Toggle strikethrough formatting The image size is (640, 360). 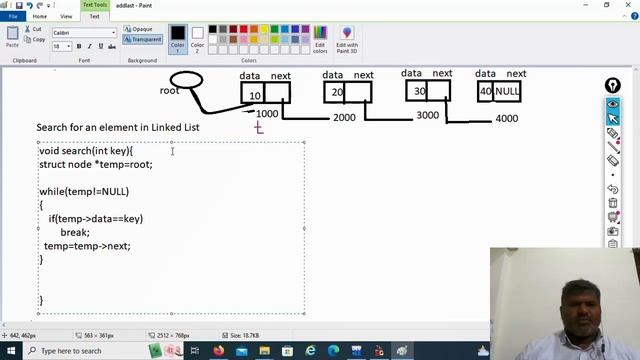click(x=111, y=47)
